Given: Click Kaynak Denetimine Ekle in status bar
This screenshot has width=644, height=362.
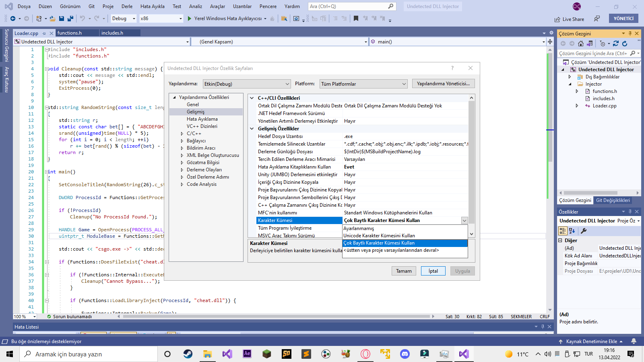Looking at the screenshot, I should point(591,341).
